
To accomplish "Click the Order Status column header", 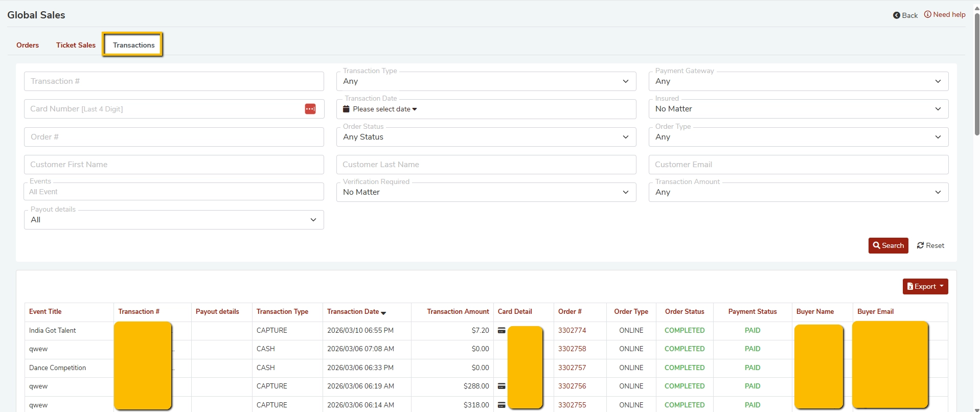I will pyautogui.click(x=685, y=311).
